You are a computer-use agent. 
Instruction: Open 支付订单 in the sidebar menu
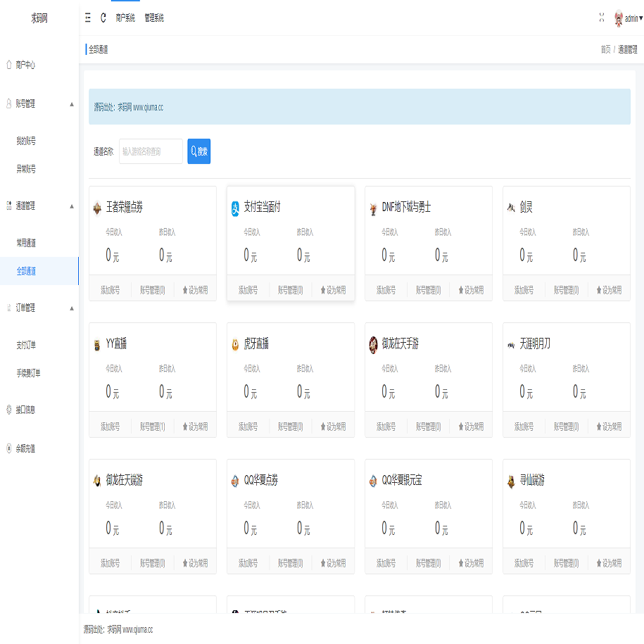(x=26, y=345)
